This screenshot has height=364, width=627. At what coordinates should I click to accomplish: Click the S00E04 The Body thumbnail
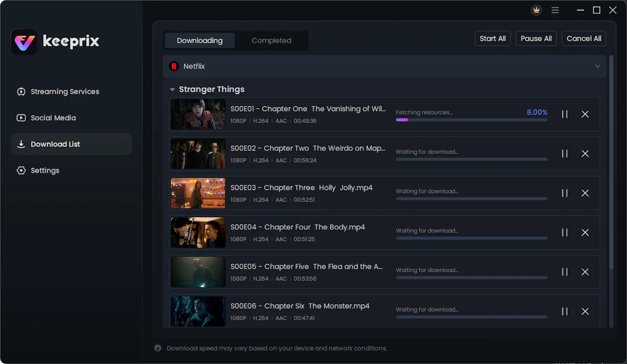pos(198,233)
